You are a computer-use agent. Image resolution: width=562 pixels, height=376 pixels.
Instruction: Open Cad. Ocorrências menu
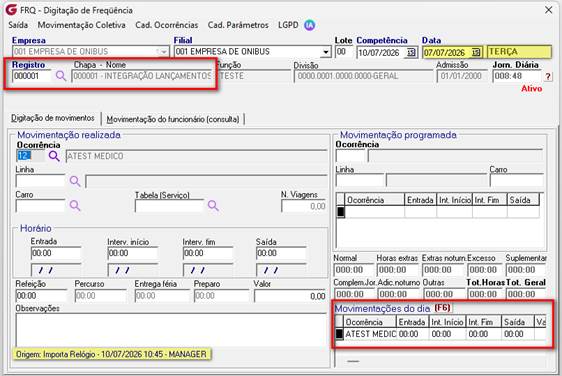pyautogui.click(x=167, y=25)
